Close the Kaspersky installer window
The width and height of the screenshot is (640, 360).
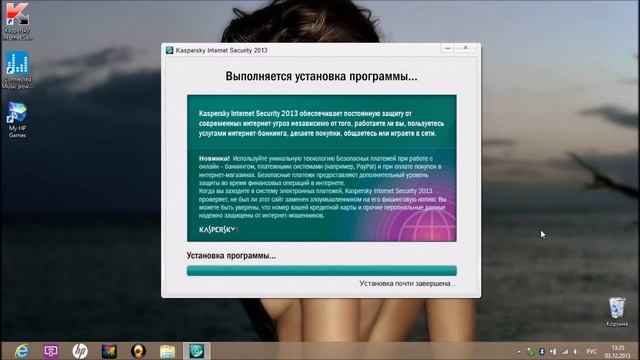466,48
